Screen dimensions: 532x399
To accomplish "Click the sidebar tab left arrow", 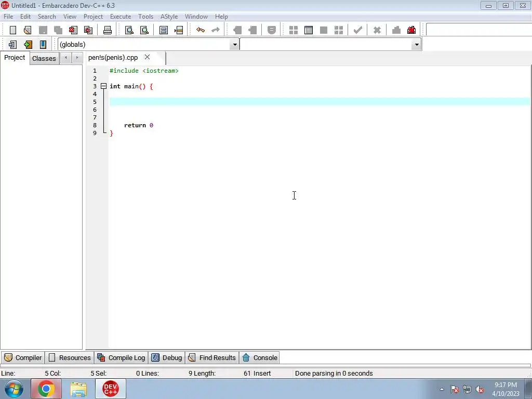I will pyautogui.click(x=66, y=58).
